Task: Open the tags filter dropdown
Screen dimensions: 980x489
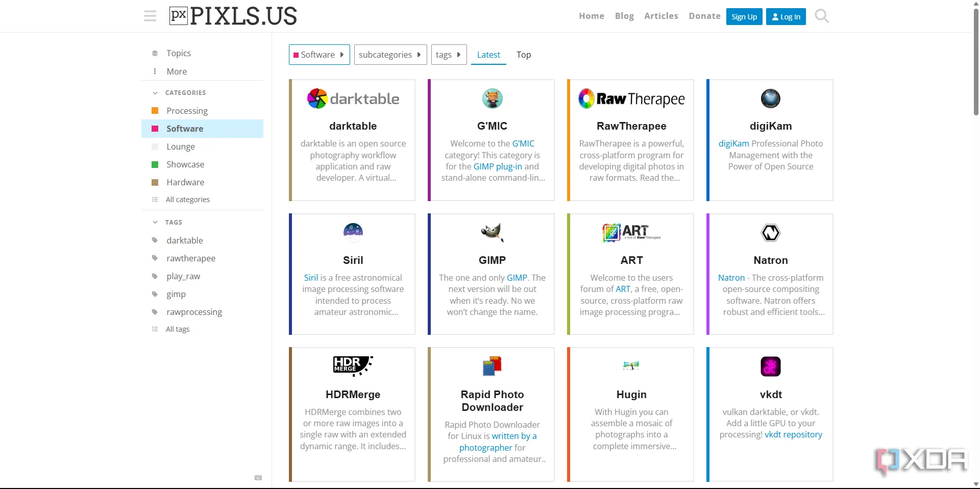Action: click(x=449, y=55)
